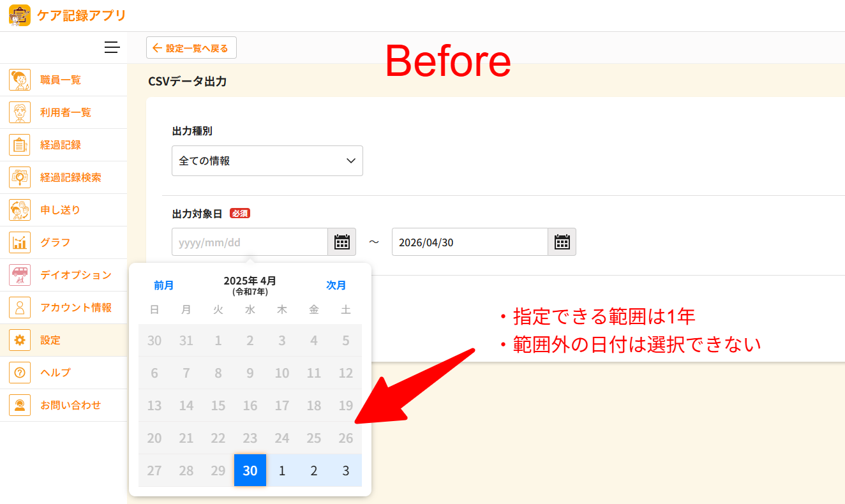845x504 pixels.
Task: Open the 申し送り handover icon
Action: (x=20, y=210)
